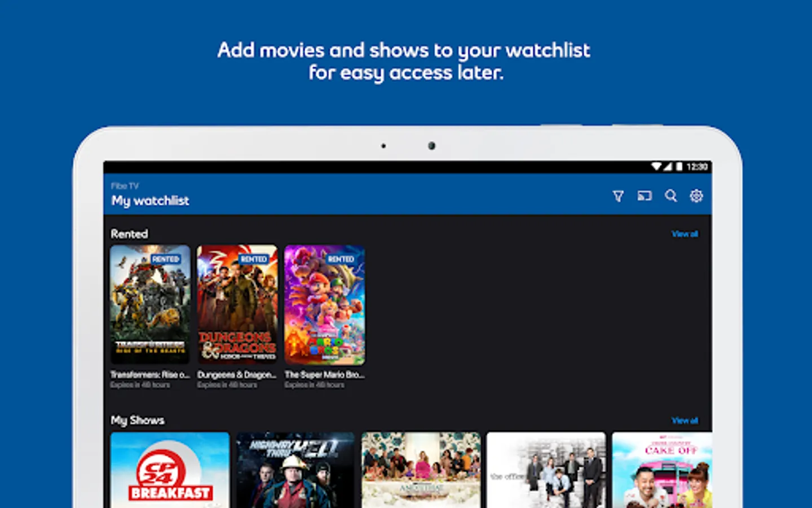Open the filter icon in watchlist header
Screen dimensions: 812x508
click(618, 196)
